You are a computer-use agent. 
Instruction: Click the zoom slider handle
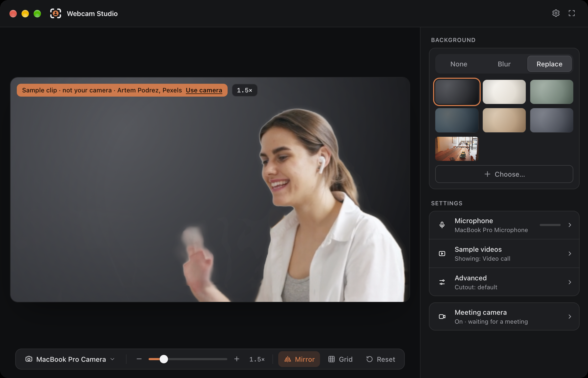click(x=164, y=359)
